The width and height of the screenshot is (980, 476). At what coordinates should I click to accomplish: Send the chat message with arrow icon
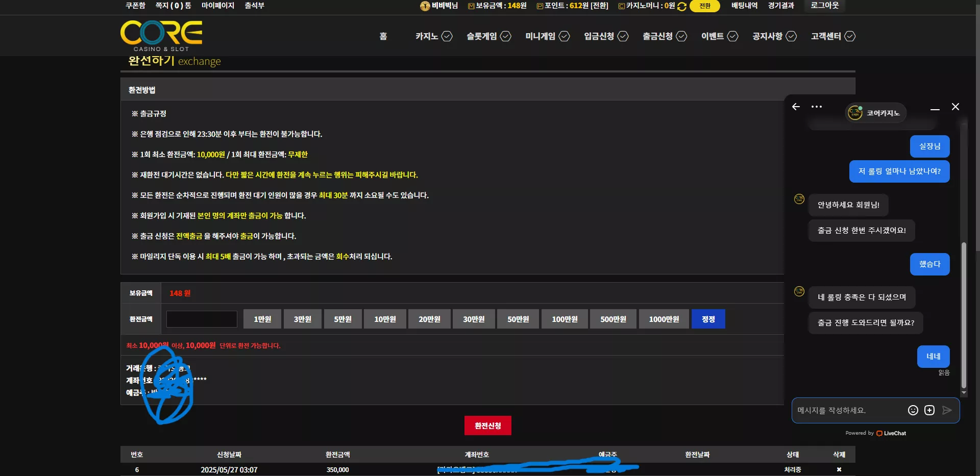pos(947,410)
